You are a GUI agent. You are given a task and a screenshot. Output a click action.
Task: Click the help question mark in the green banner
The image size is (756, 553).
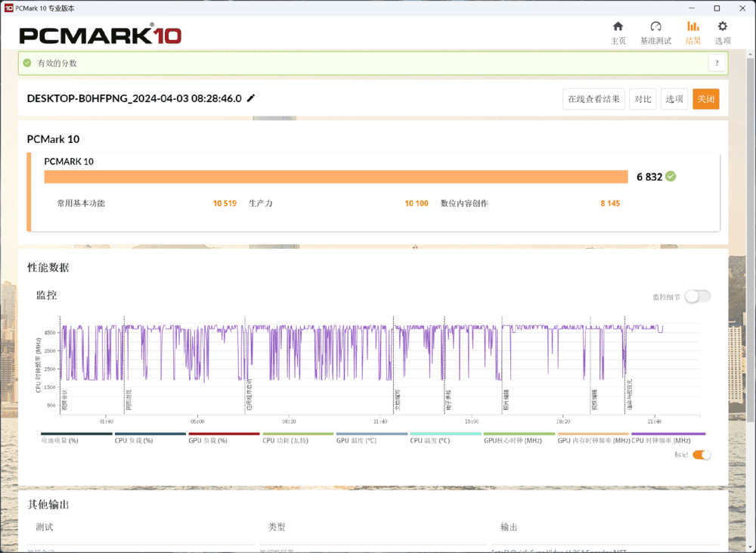[x=717, y=63]
